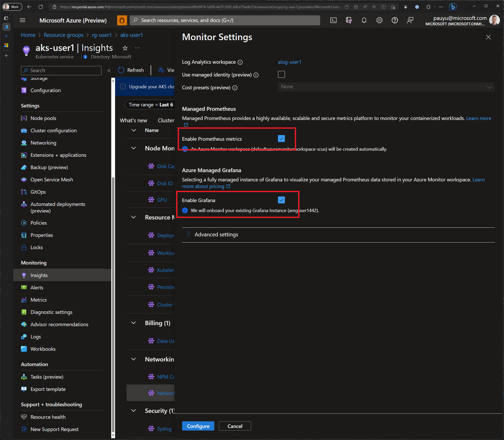Collapse the Resource Monitoring group
504x440 pixels.
click(133, 217)
